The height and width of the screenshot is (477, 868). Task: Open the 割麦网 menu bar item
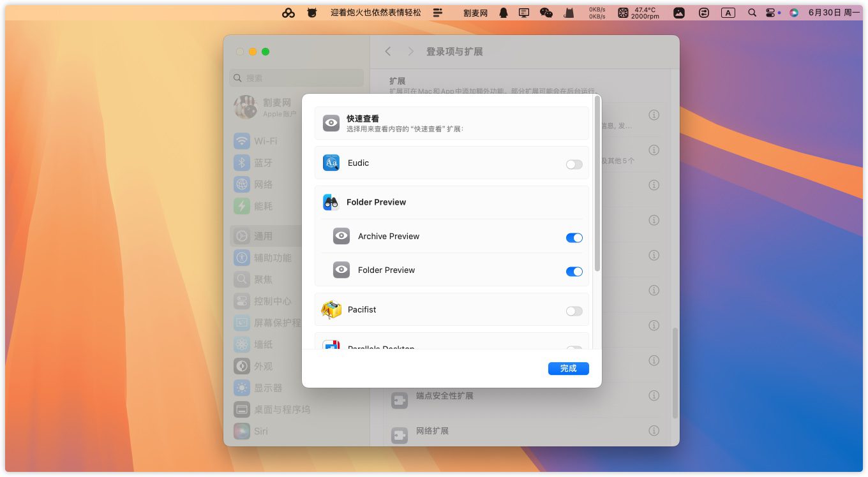[x=475, y=13]
